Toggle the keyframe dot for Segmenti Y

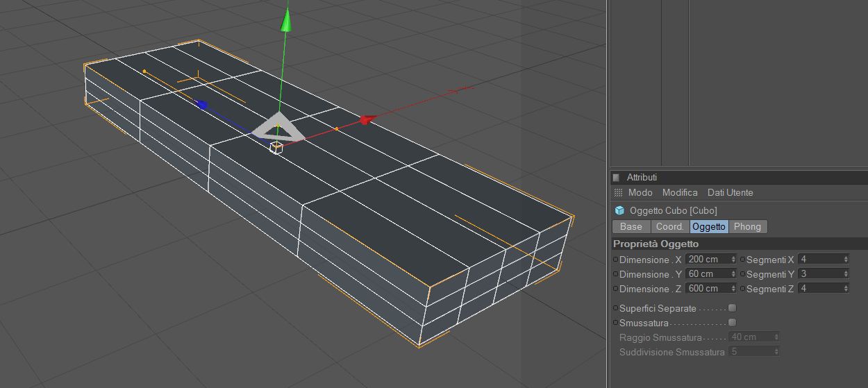[x=742, y=274]
